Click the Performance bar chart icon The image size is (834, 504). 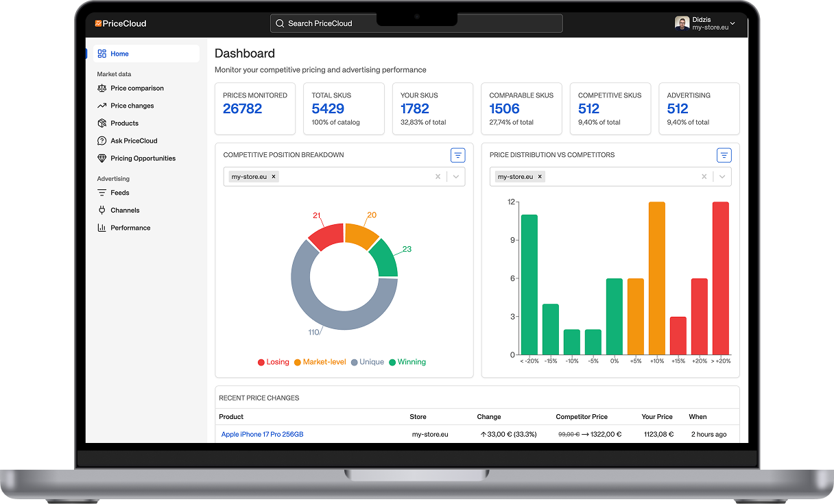pyautogui.click(x=102, y=228)
